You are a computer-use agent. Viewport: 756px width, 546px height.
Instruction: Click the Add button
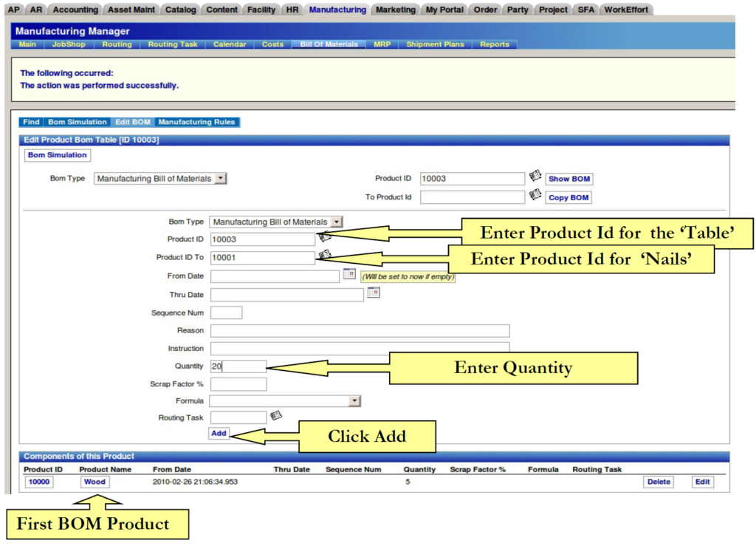pyautogui.click(x=219, y=434)
